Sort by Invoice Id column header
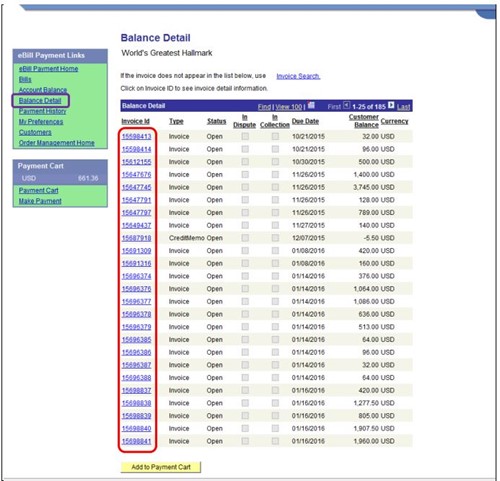This screenshot has width=500, height=481. (135, 121)
